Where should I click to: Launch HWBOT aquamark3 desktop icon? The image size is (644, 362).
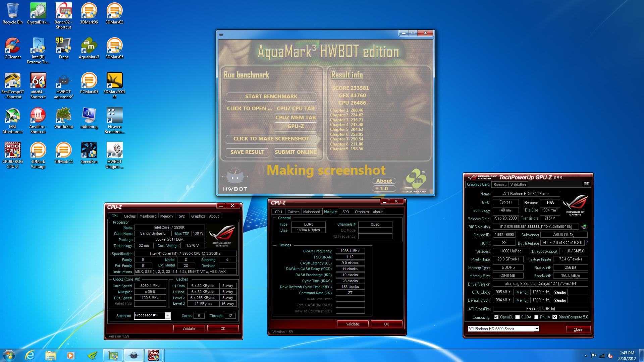point(63,85)
